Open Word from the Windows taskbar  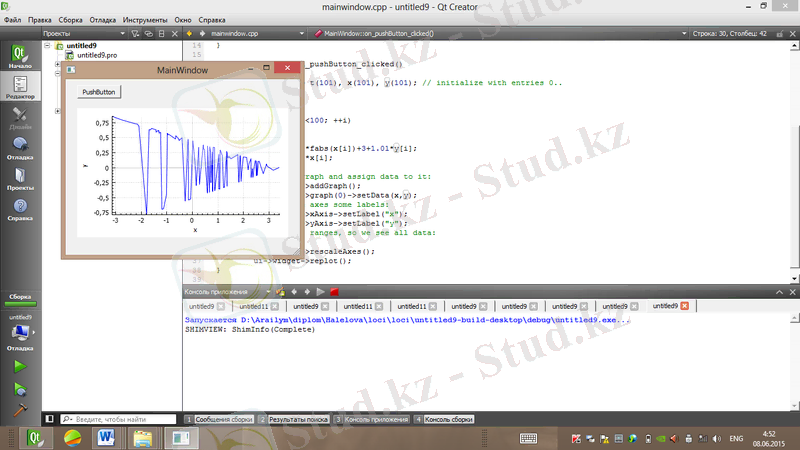[107, 438]
